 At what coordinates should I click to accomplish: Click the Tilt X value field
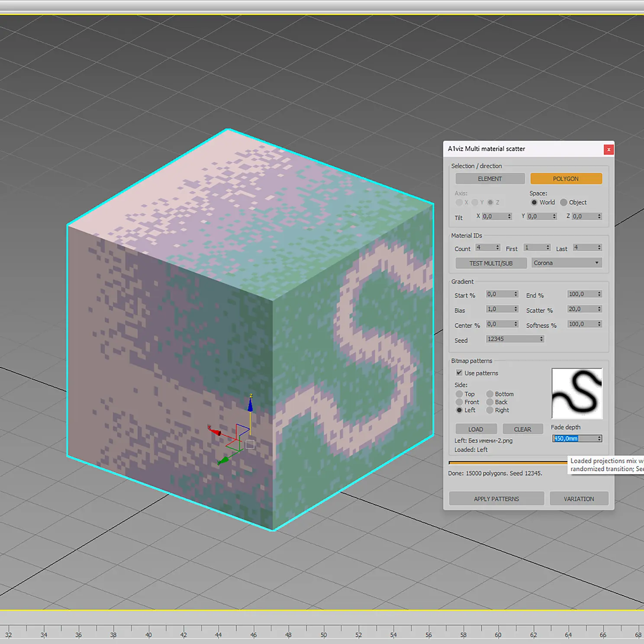pyautogui.click(x=493, y=216)
